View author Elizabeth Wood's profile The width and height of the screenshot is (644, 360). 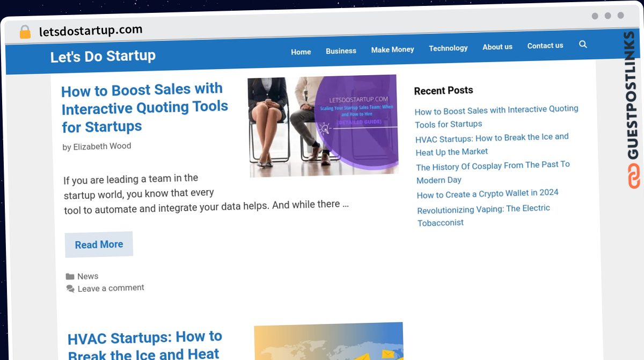[102, 146]
